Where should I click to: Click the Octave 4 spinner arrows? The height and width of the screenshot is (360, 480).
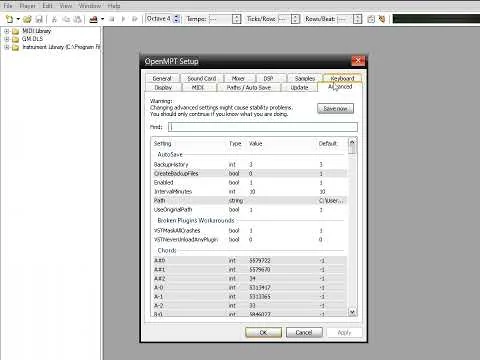[177, 19]
